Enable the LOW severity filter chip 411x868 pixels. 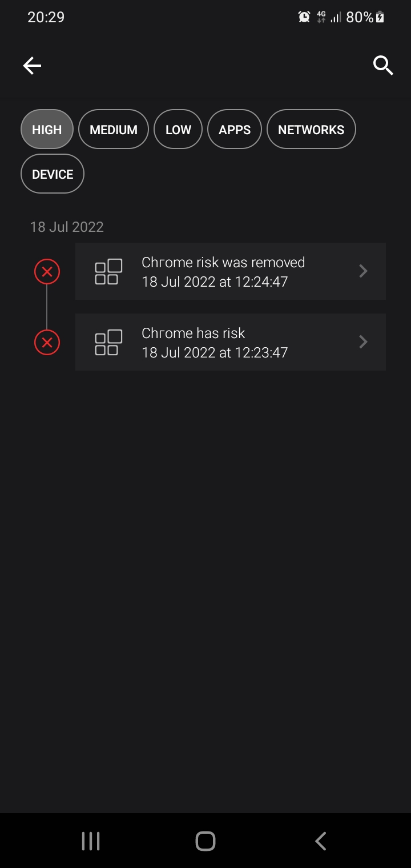point(178,130)
